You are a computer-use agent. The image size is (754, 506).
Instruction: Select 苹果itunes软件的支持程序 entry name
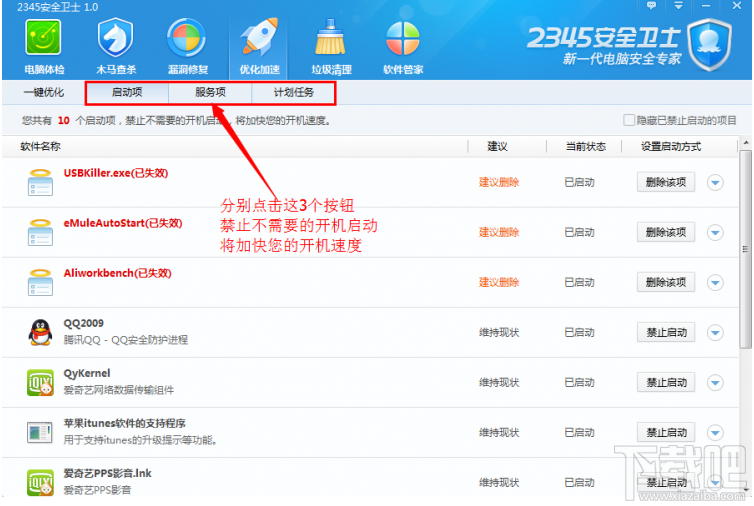(125, 423)
